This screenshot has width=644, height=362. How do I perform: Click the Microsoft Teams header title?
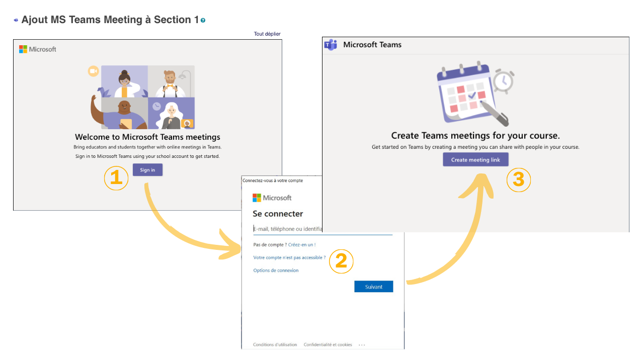click(x=372, y=45)
